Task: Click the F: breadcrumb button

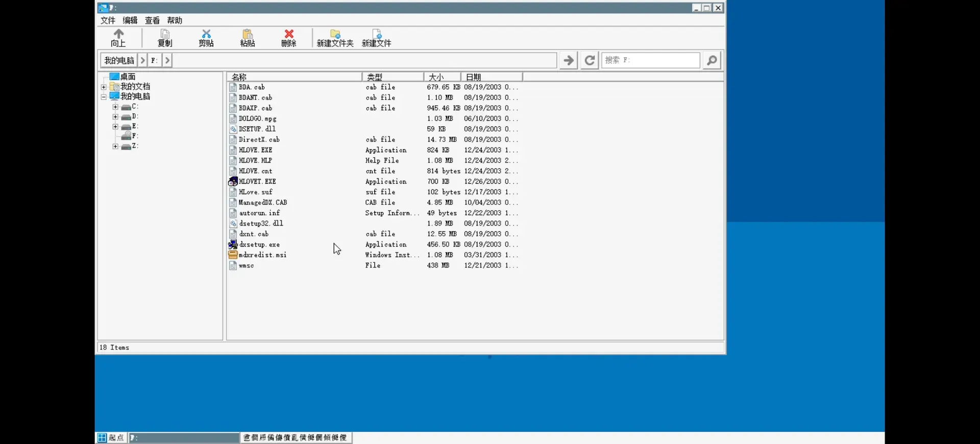Action: pos(155,60)
